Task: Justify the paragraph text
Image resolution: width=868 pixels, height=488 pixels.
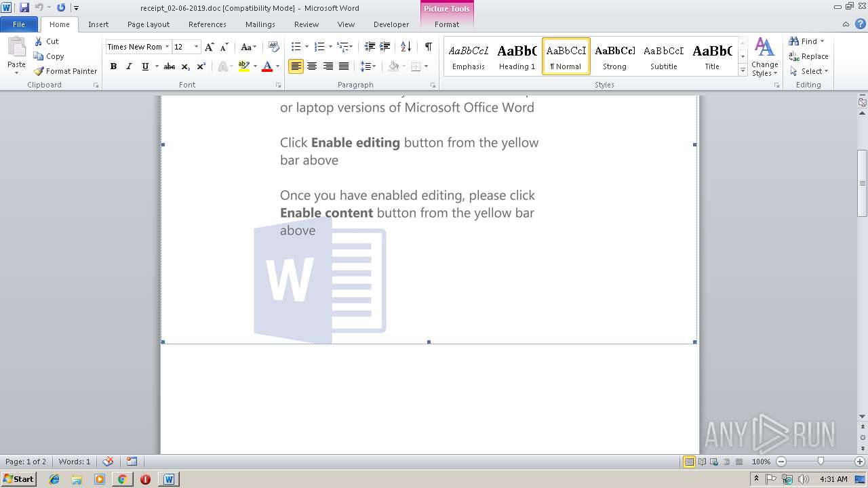Action: click(344, 66)
